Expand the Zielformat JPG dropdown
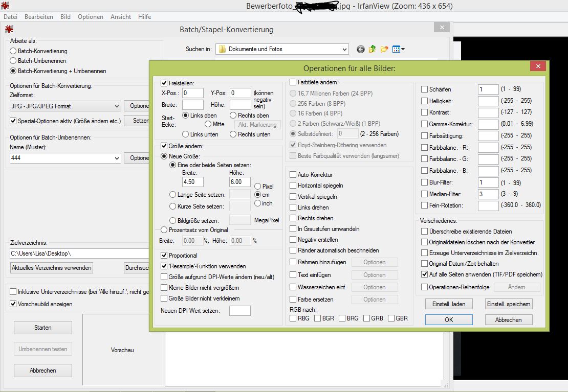This screenshot has height=392, width=568. click(117, 106)
